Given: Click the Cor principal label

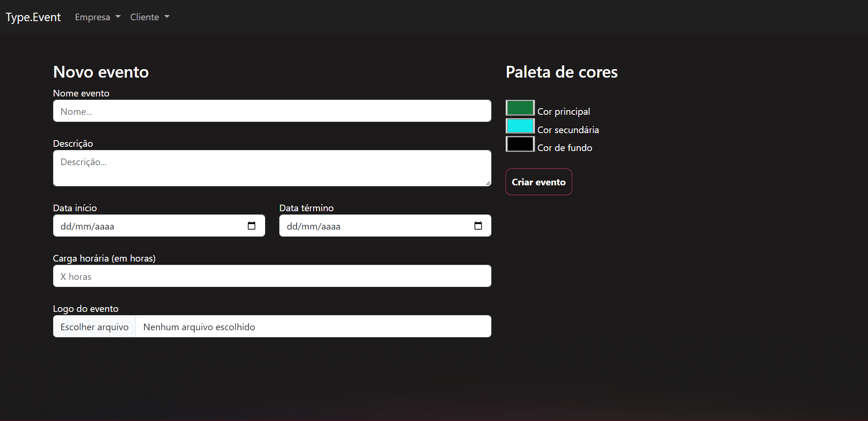Looking at the screenshot, I should click(x=564, y=111).
